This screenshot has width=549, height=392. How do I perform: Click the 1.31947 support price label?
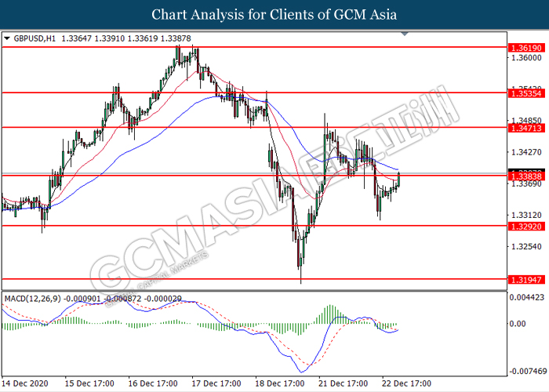526,280
